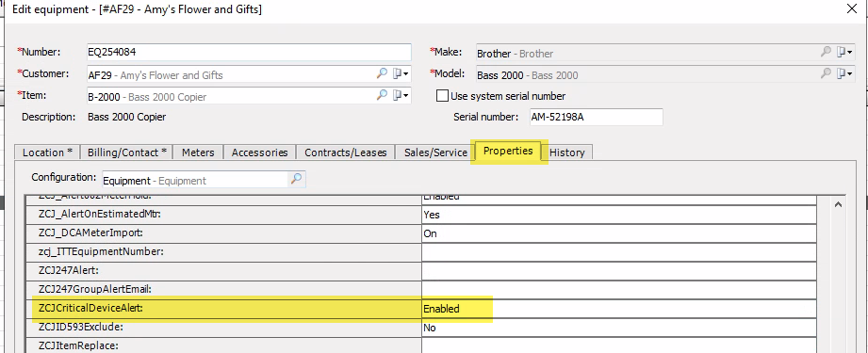Click the Description text Bass 2000 Copier
This screenshot has height=353, width=868.
pyautogui.click(x=127, y=117)
